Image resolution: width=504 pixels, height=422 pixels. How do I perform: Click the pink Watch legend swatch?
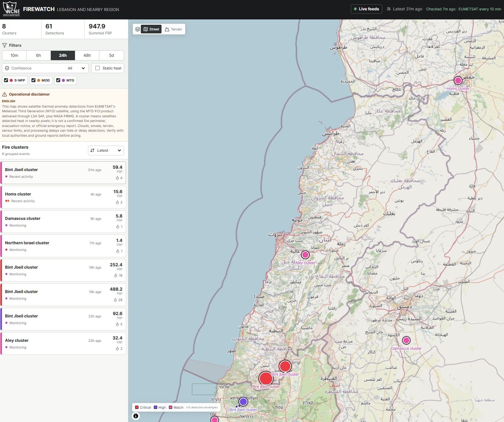[x=171, y=408]
